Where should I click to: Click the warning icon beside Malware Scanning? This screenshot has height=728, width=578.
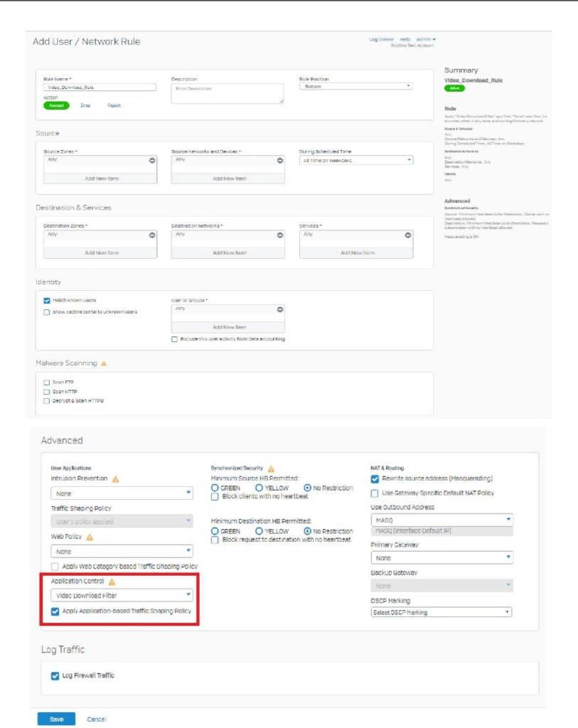pos(104,363)
